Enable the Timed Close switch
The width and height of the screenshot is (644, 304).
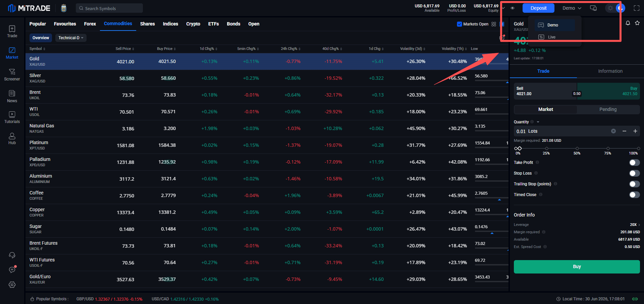click(x=635, y=195)
